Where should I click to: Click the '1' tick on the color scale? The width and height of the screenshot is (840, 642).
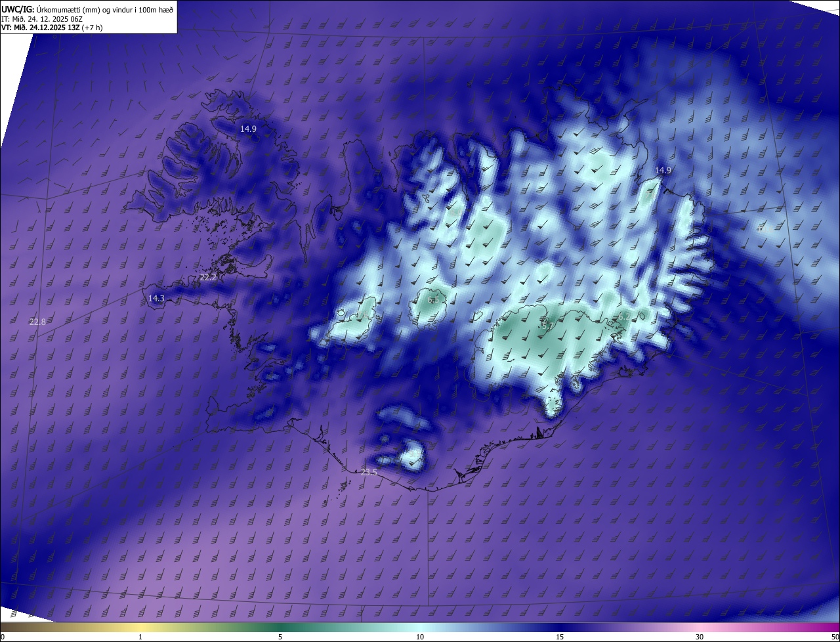(140, 637)
